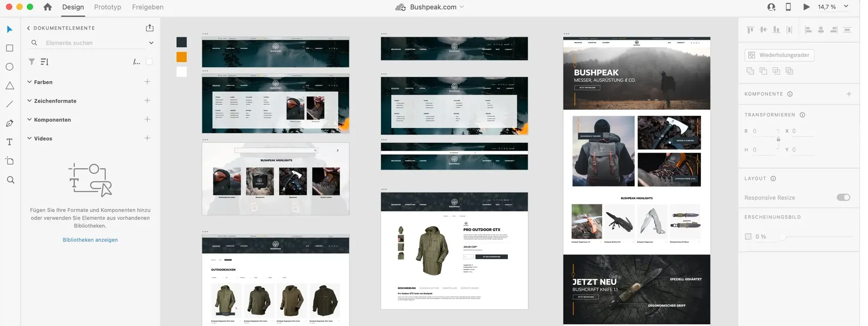Distribute objects horizontally

(x=789, y=30)
